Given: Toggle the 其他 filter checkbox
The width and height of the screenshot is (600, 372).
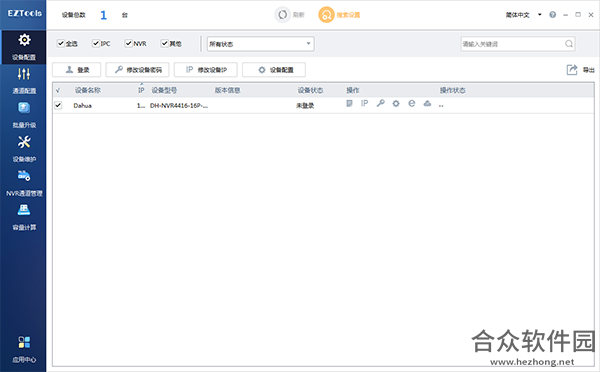Looking at the screenshot, I should pyautogui.click(x=164, y=43).
